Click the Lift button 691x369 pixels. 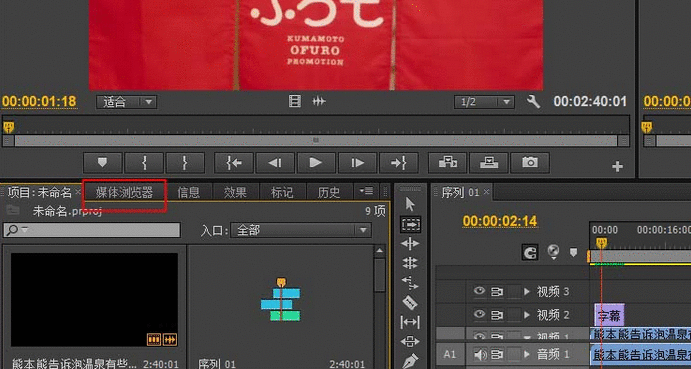click(x=448, y=163)
